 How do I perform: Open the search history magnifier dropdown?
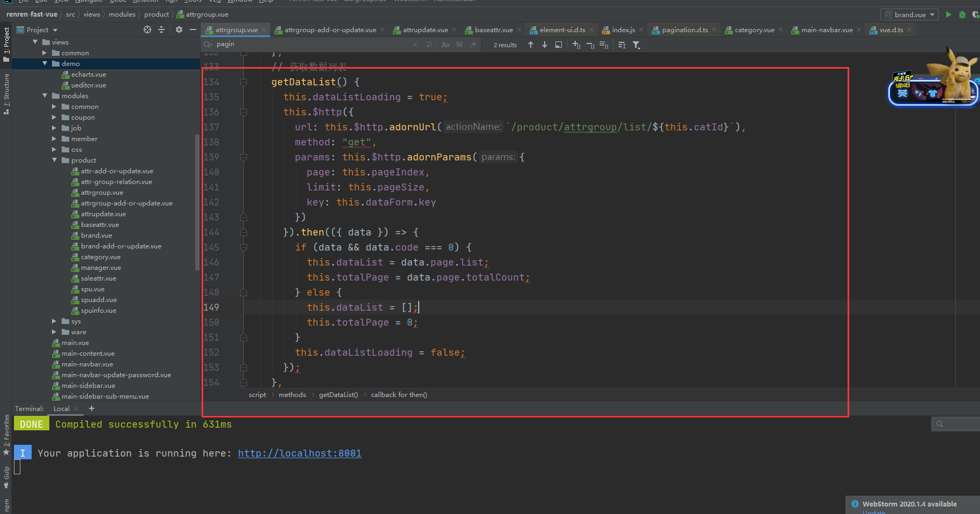coord(207,44)
